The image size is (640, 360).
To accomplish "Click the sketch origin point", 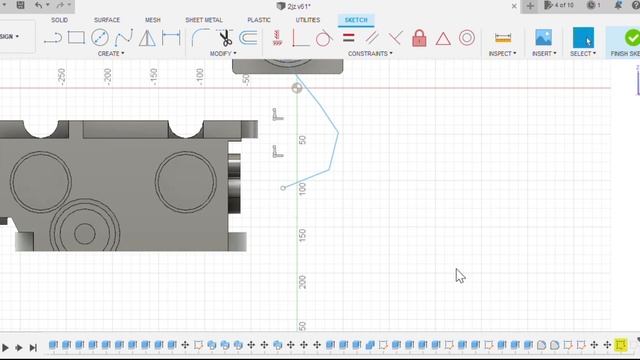I will tap(297, 88).
